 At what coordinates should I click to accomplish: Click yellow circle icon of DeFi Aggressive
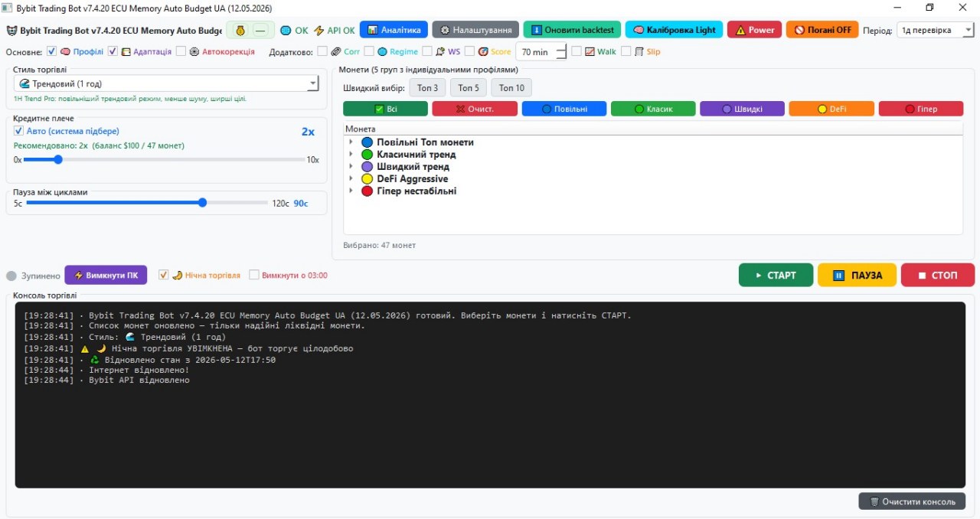click(x=367, y=178)
